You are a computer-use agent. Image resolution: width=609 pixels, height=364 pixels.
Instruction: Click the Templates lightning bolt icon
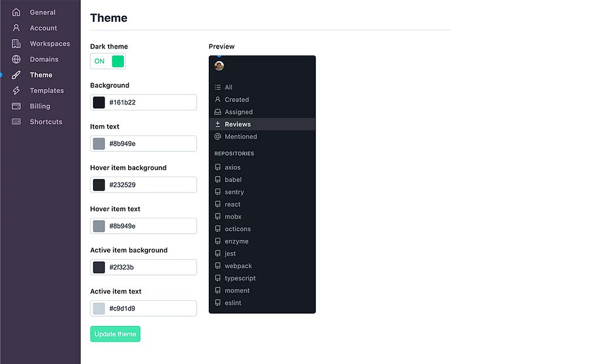(16, 90)
